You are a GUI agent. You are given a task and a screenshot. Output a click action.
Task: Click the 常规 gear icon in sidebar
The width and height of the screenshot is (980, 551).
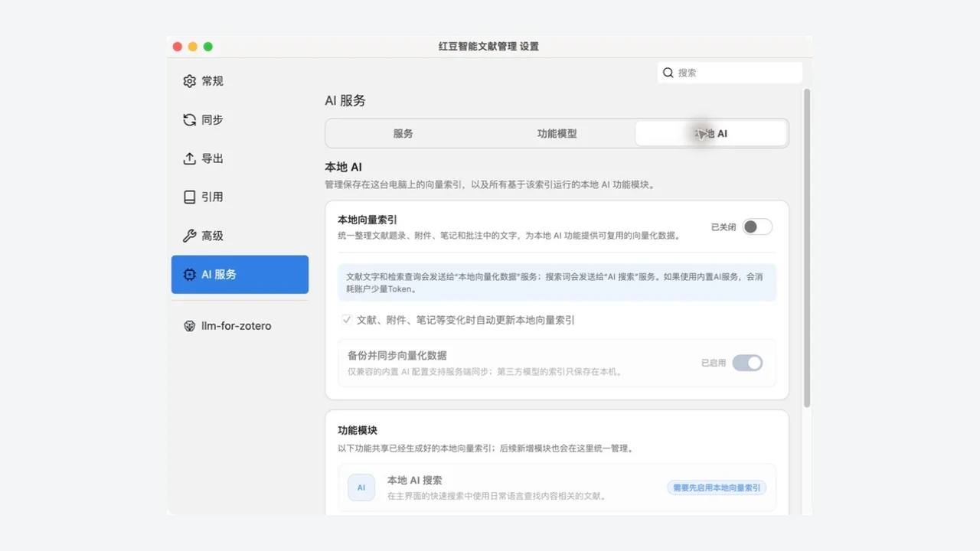pos(190,81)
